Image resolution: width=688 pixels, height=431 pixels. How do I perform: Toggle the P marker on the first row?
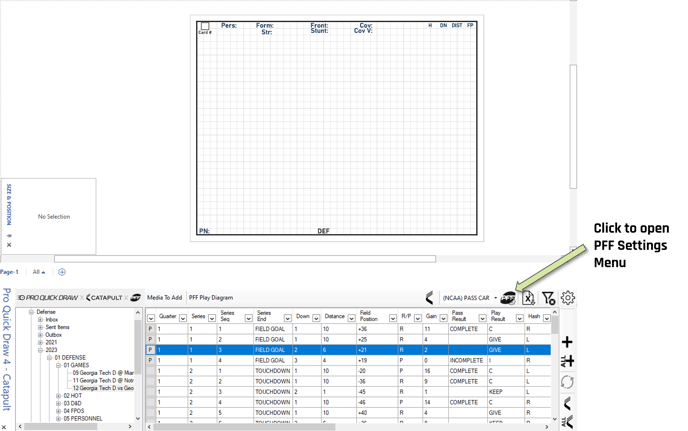150,329
